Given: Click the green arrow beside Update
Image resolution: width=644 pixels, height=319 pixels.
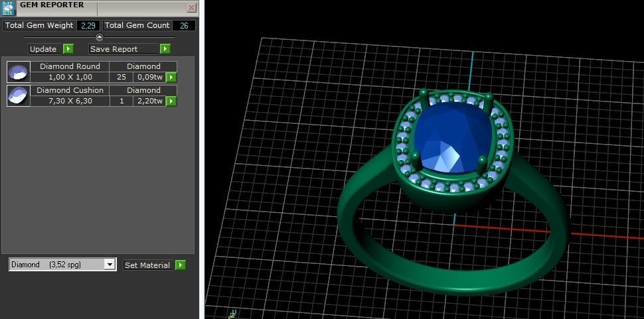Looking at the screenshot, I should click(x=68, y=49).
